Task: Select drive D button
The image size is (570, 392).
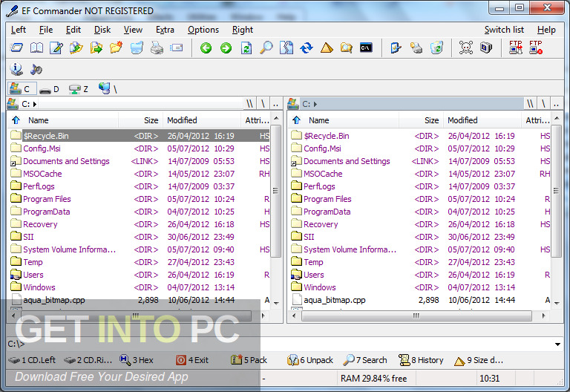Action: point(49,89)
